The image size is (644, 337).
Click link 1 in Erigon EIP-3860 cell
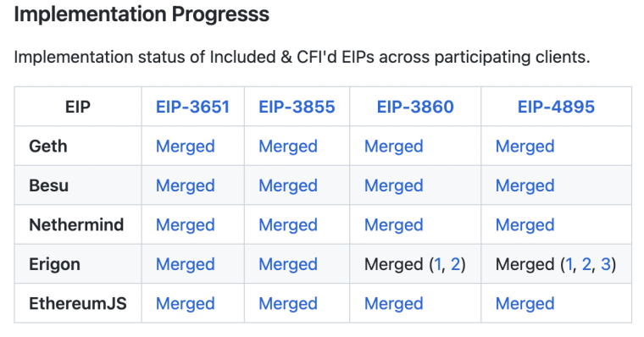tap(438, 264)
